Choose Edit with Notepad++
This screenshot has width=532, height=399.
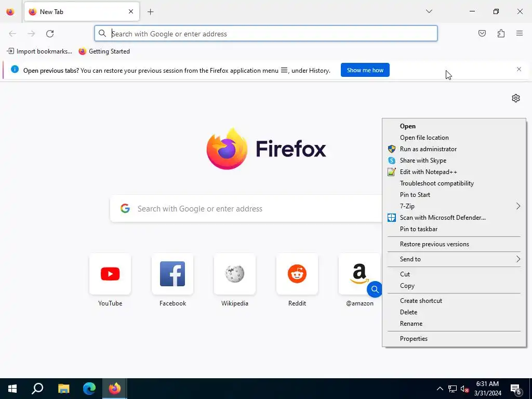tap(454, 172)
